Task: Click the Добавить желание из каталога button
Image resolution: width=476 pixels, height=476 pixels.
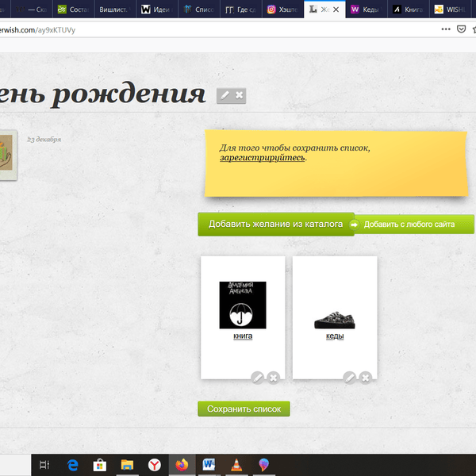Action: 275,225
